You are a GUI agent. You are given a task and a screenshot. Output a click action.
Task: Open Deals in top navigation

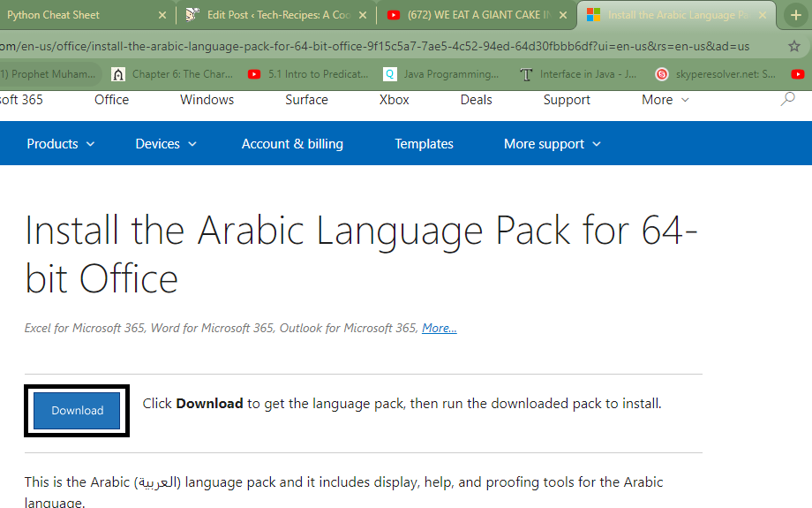point(476,100)
